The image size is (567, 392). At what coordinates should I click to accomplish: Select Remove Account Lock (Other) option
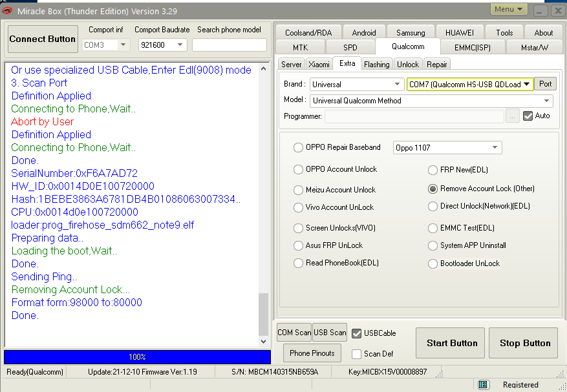pos(433,189)
